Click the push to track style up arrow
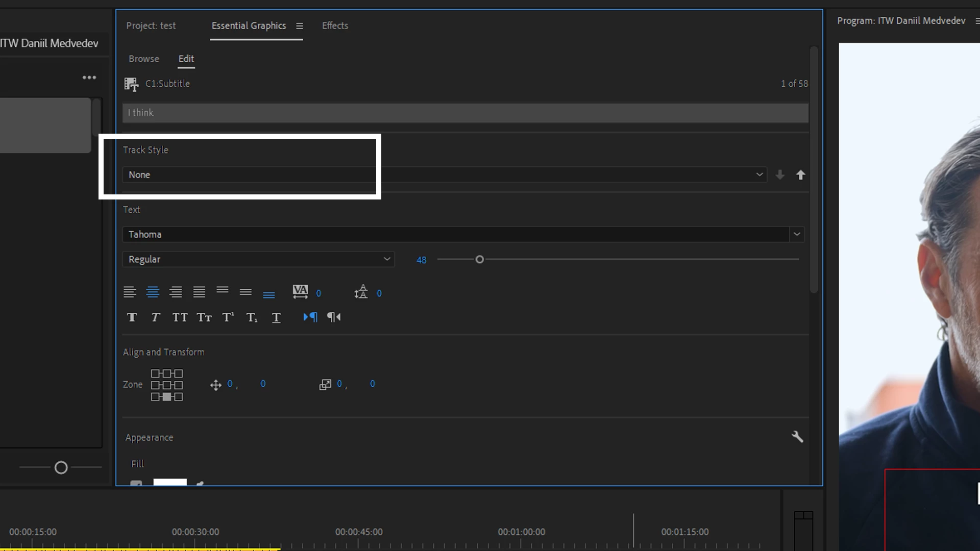Viewport: 980px width, 551px height. pos(800,175)
